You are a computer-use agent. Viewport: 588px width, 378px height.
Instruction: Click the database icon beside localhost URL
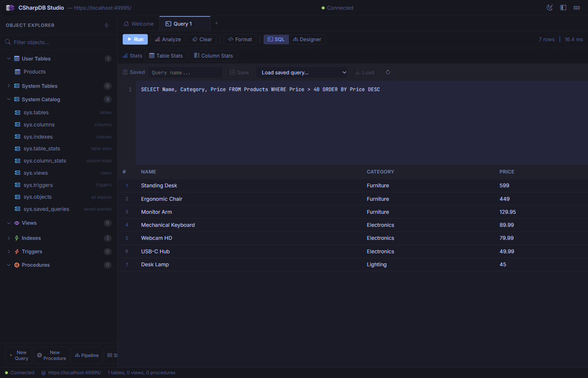[43, 373]
